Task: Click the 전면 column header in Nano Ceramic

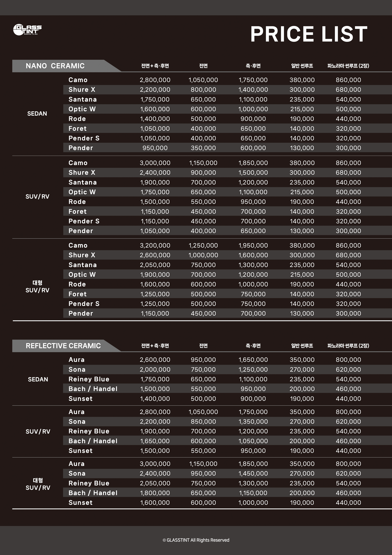Action: [203, 66]
